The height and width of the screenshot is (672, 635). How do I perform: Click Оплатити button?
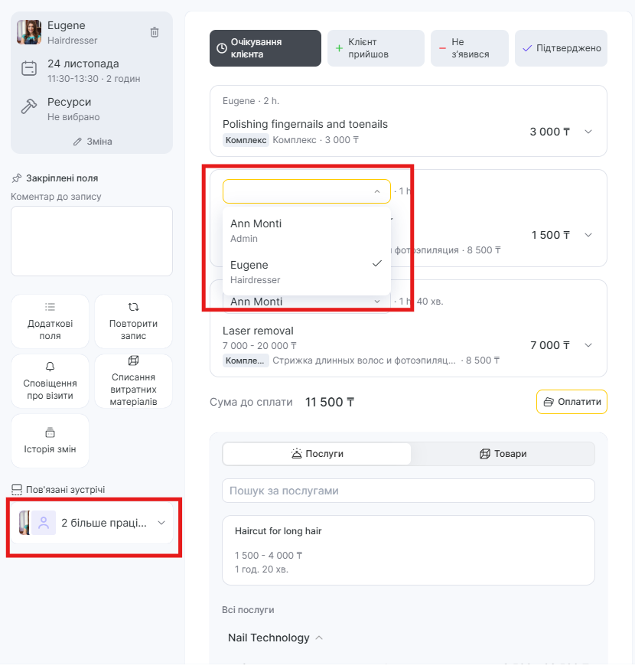tap(571, 402)
